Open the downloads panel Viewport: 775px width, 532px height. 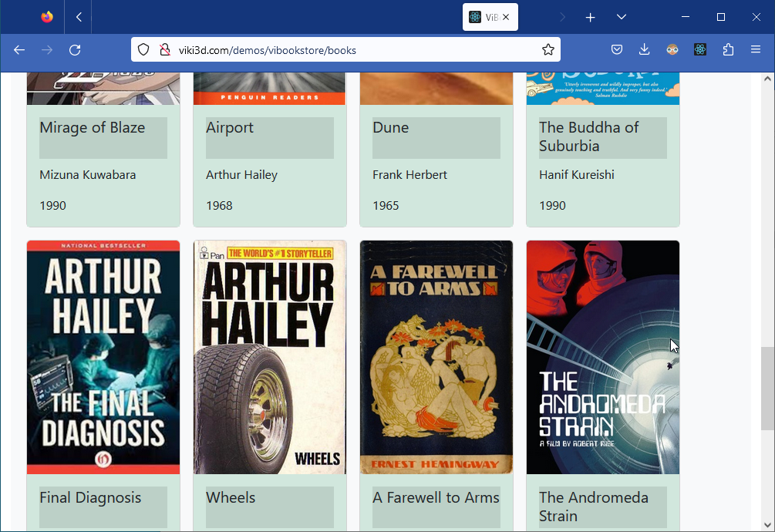pos(644,49)
